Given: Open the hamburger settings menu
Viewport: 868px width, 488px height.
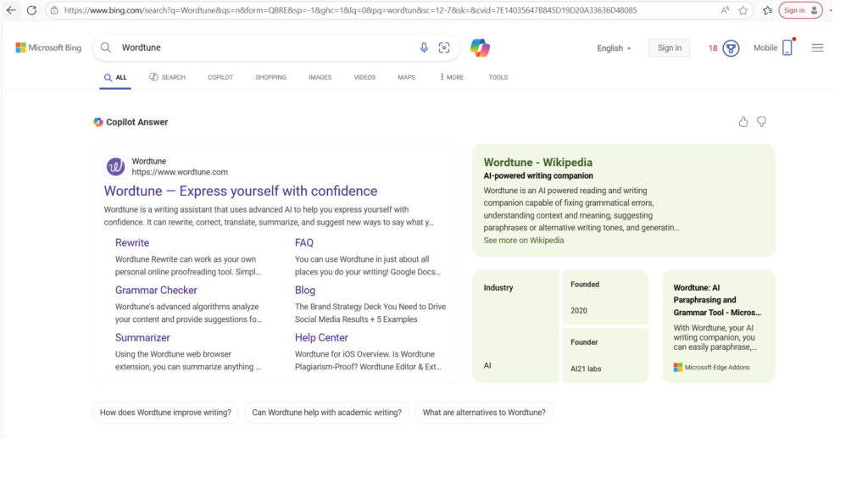Looking at the screenshot, I should click(x=817, y=47).
